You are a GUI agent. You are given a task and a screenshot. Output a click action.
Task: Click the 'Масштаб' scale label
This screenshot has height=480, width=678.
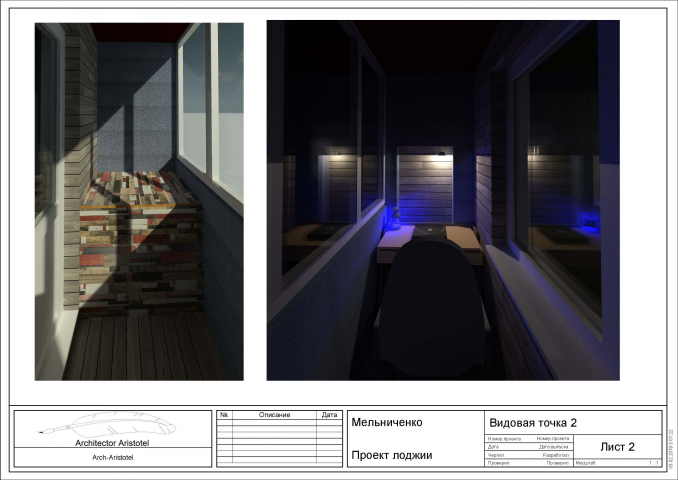585,463
